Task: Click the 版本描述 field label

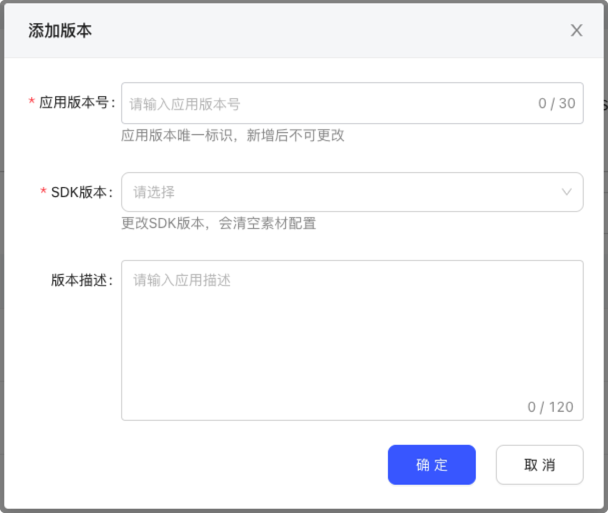Action: [82, 280]
